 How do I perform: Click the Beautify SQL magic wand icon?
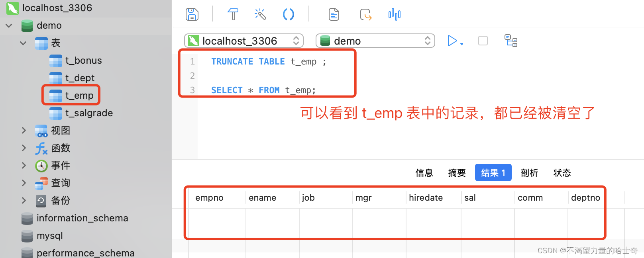click(x=260, y=14)
